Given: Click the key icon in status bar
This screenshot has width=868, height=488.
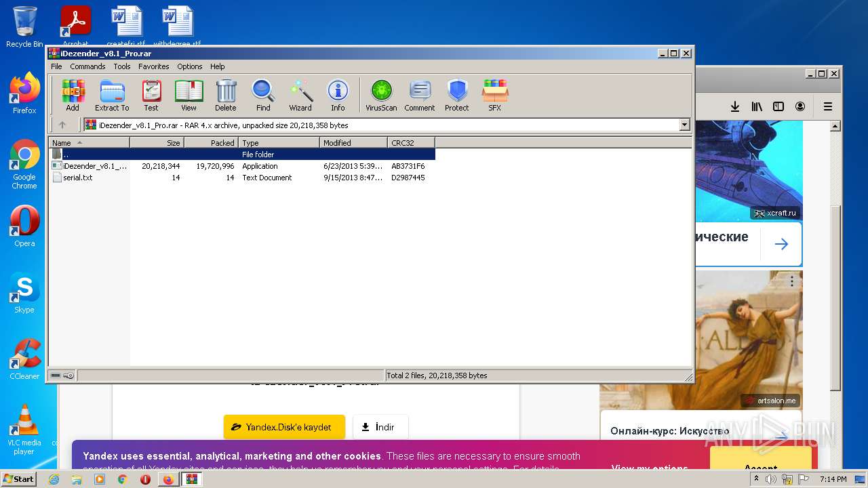Looking at the screenshot, I should tap(68, 375).
